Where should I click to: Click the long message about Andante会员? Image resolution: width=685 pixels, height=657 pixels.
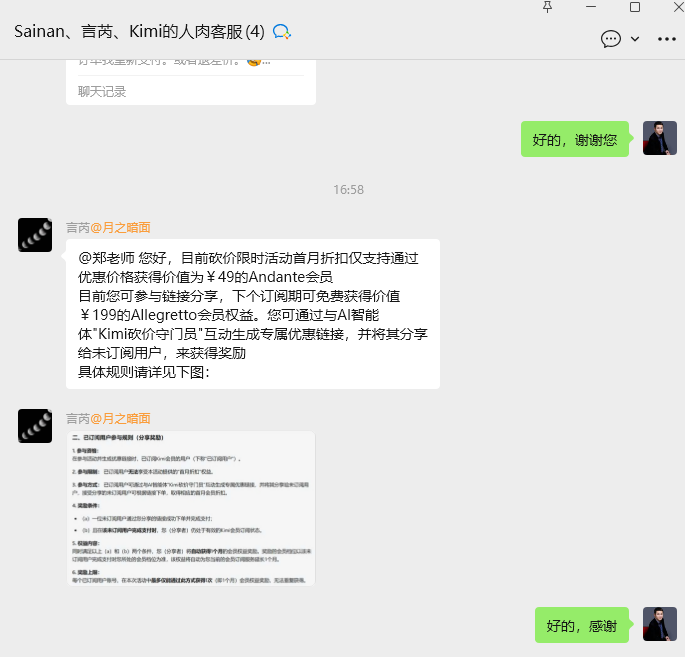point(253,314)
